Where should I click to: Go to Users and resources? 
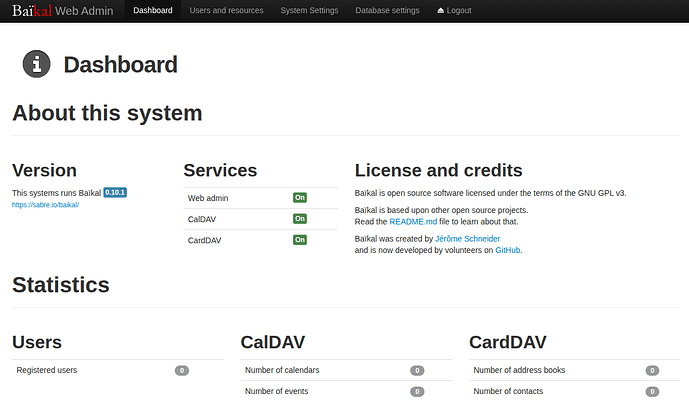click(x=226, y=10)
